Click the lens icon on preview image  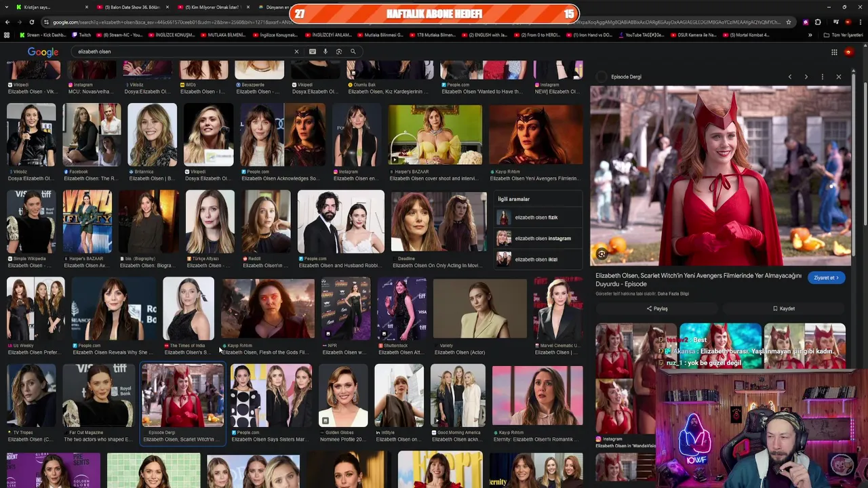coord(601,254)
